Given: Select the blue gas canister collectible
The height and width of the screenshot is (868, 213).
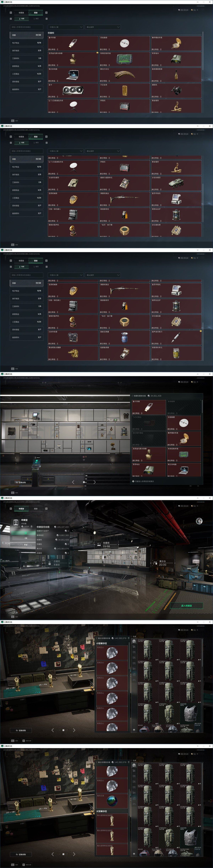Looking at the screenshot, I should [124, 338].
